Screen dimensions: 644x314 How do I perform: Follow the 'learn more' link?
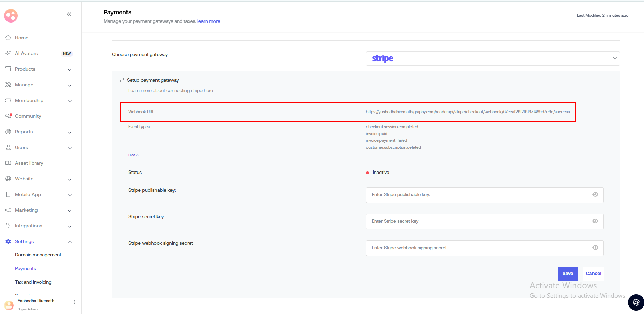209,21
